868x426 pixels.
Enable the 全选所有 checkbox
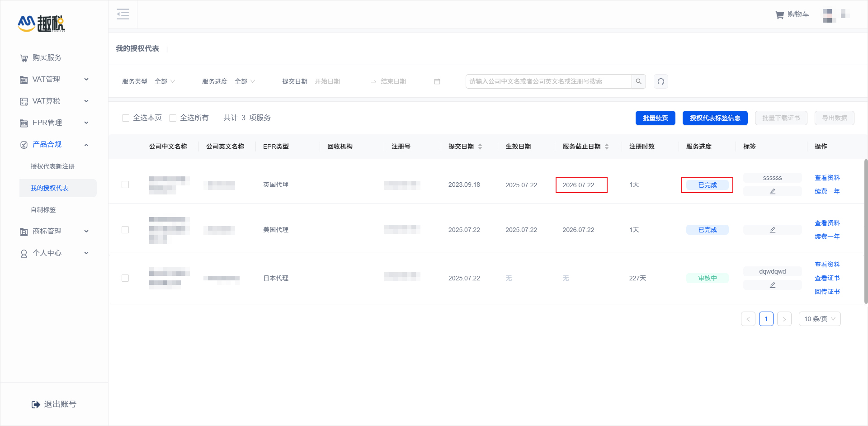(x=173, y=118)
